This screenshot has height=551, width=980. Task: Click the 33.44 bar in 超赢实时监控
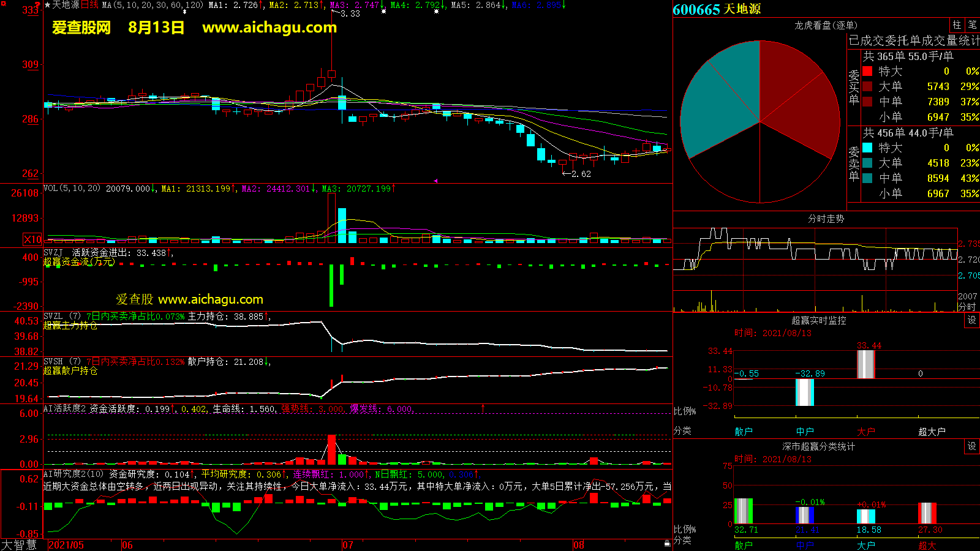coord(865,364)
